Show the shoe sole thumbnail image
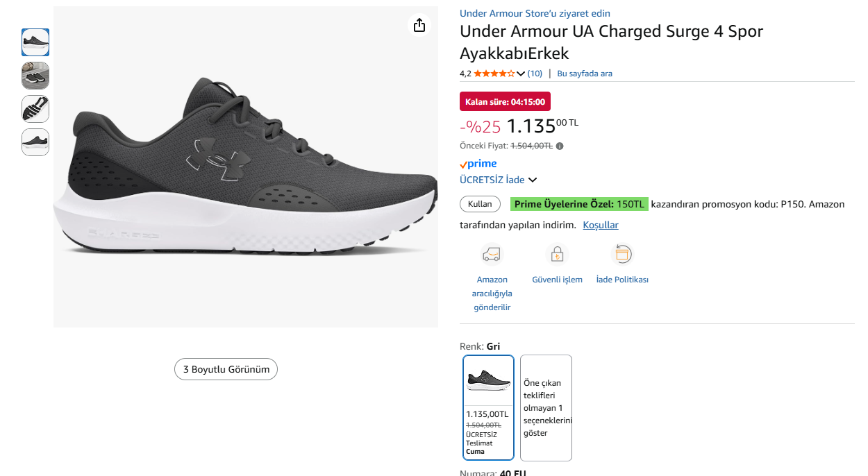Screen dimensions: 868x476 35,109
